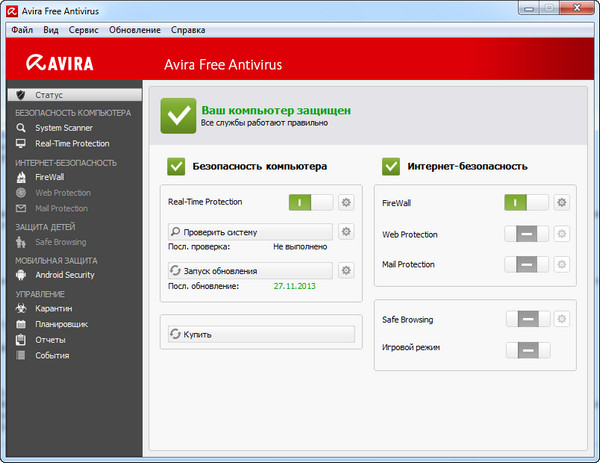Toggle the FireWall switch off
The image size is (600, 463).
click(527, 203)
